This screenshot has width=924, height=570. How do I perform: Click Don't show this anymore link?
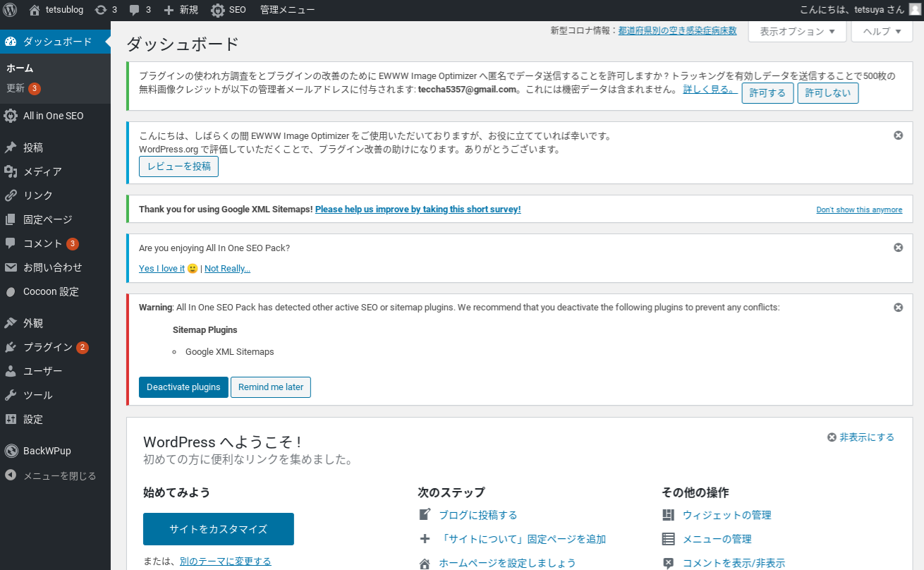tap(859, 210)
